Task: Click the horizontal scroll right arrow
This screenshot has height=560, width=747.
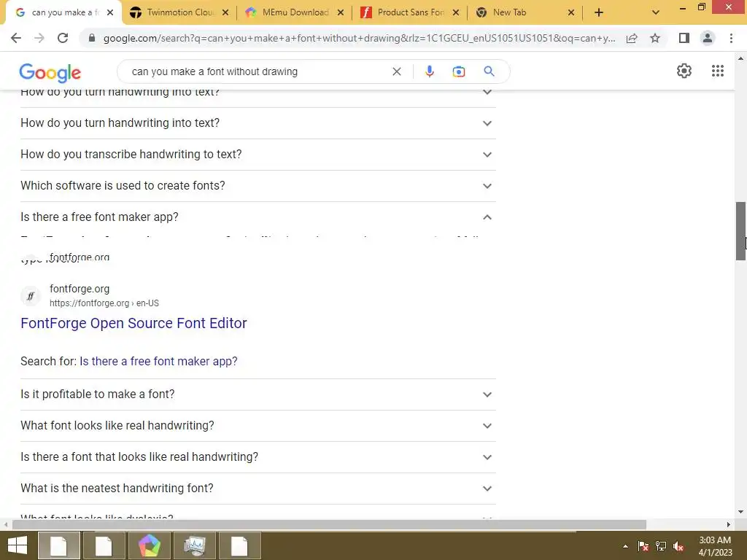Action: 729,525
